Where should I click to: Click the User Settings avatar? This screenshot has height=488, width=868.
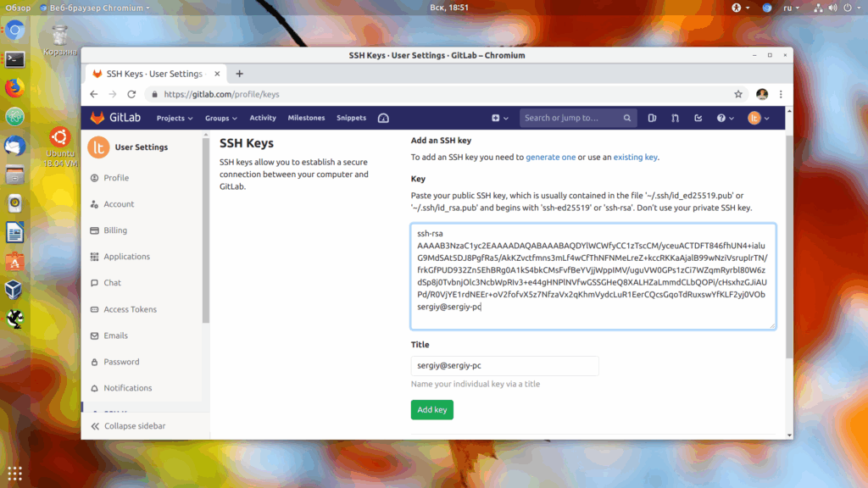[98, 147]
